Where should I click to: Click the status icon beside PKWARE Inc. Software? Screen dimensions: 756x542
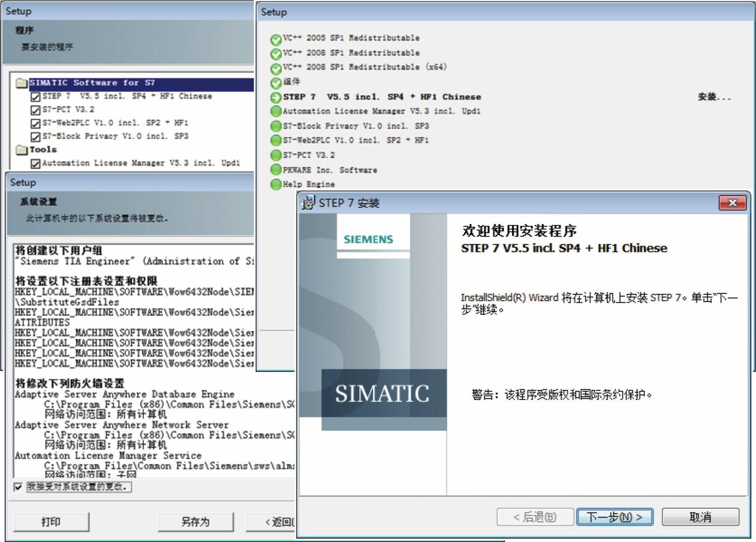pyautogui.click(x=275, y=170)
